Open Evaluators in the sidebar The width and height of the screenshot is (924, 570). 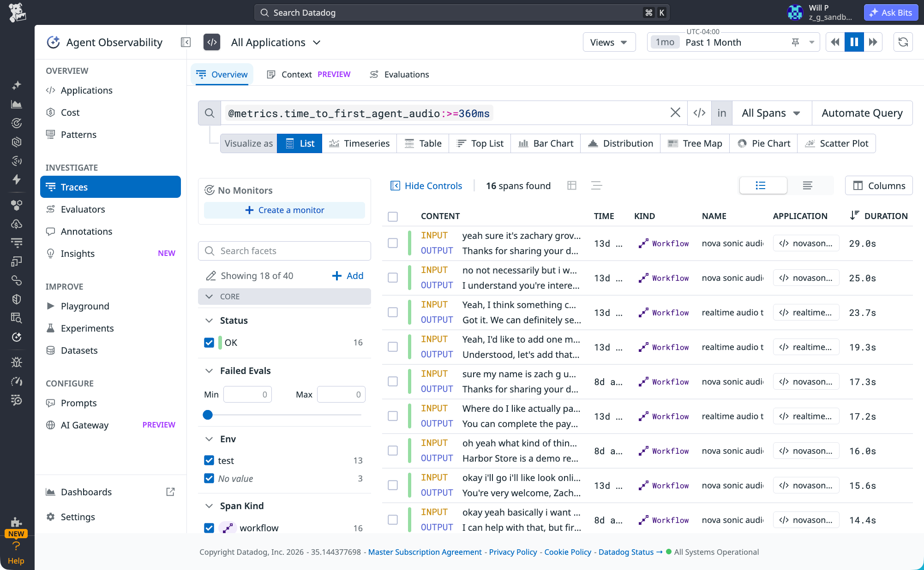(x=83, y=209)
